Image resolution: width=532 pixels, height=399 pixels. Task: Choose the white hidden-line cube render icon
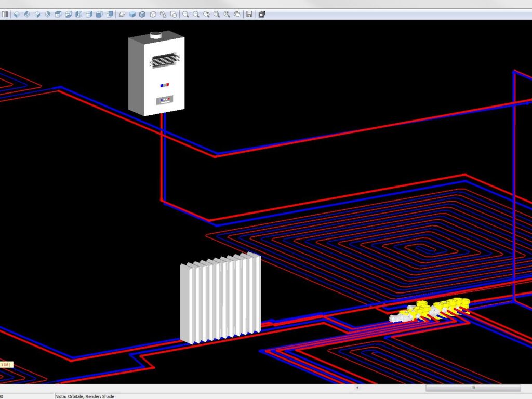(x=153, y=14)
